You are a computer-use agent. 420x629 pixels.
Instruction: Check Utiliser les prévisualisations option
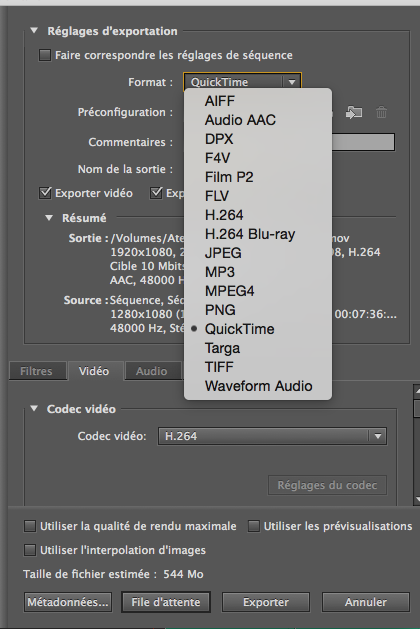point(254,526)
